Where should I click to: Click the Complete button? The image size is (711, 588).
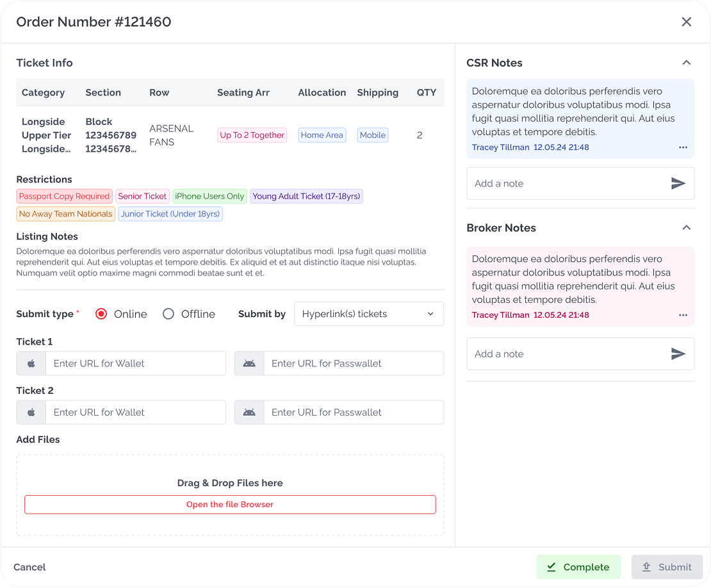coord(578,567)
